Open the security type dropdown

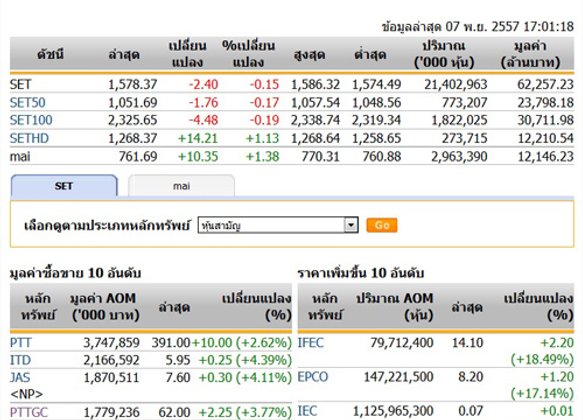click(x=278, y=225)
